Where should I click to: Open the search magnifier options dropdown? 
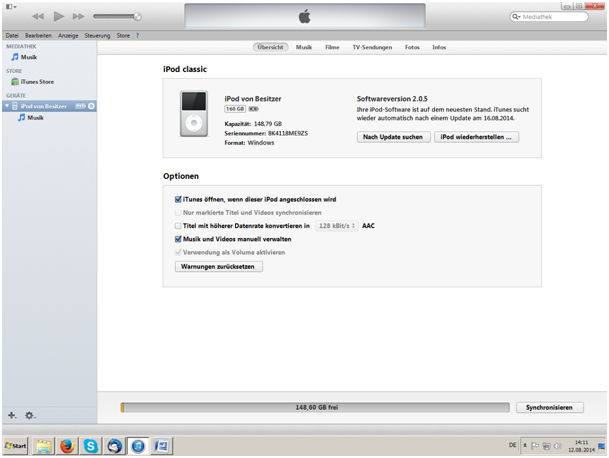point(516,17)
